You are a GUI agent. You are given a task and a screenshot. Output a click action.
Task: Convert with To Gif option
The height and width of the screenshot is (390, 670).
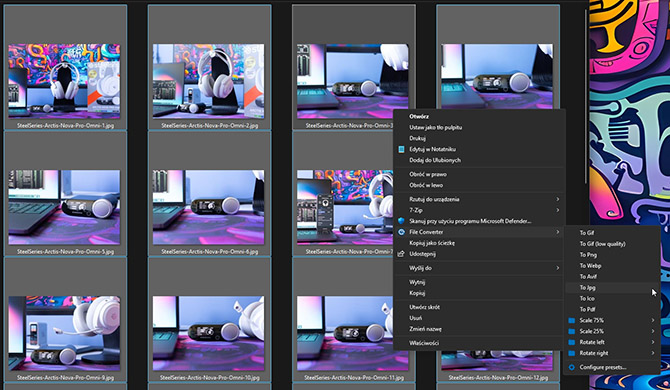(611, 233)
